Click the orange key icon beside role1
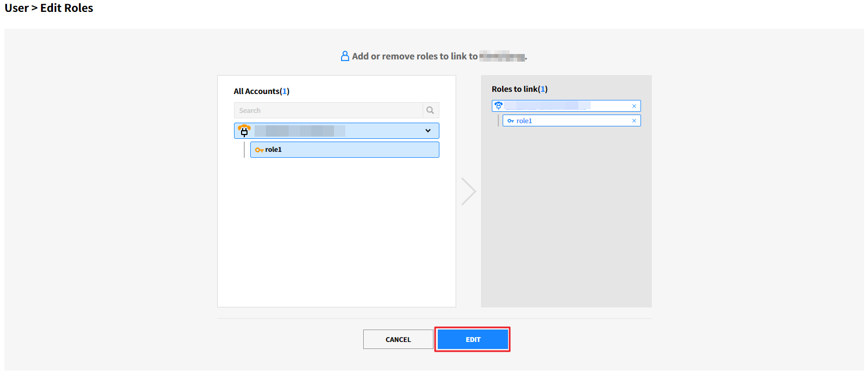Viewport: 868px width, 376px height. [x=259, y=150]
